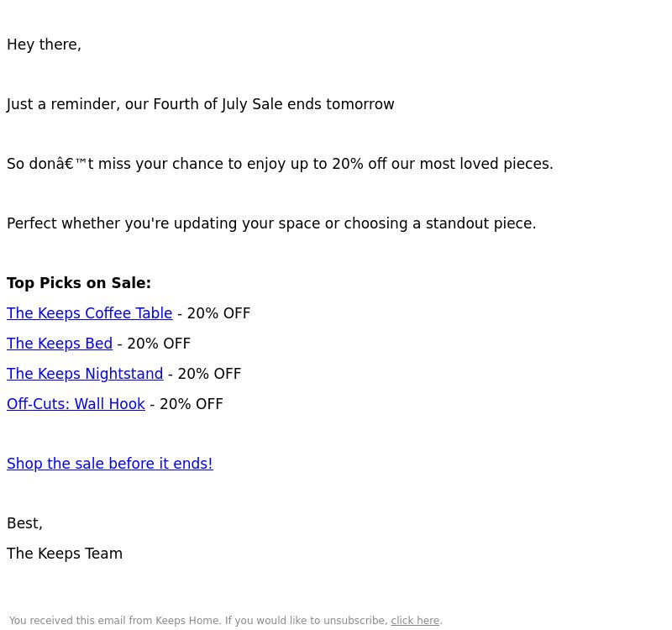Click the 'Top Picks on Sale:' heading

pyautogui.click(x=79, y=283)
